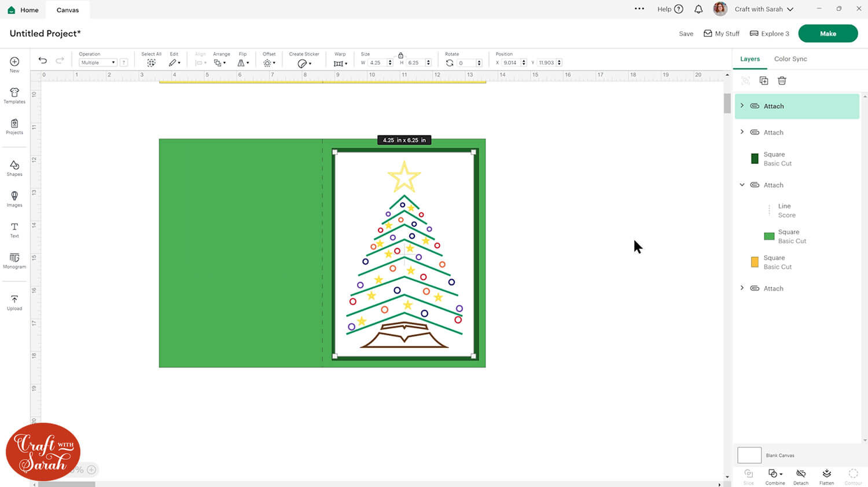Toggle the size aspect ratio lock
The image size is (868, 487).
tap(400, 55)
